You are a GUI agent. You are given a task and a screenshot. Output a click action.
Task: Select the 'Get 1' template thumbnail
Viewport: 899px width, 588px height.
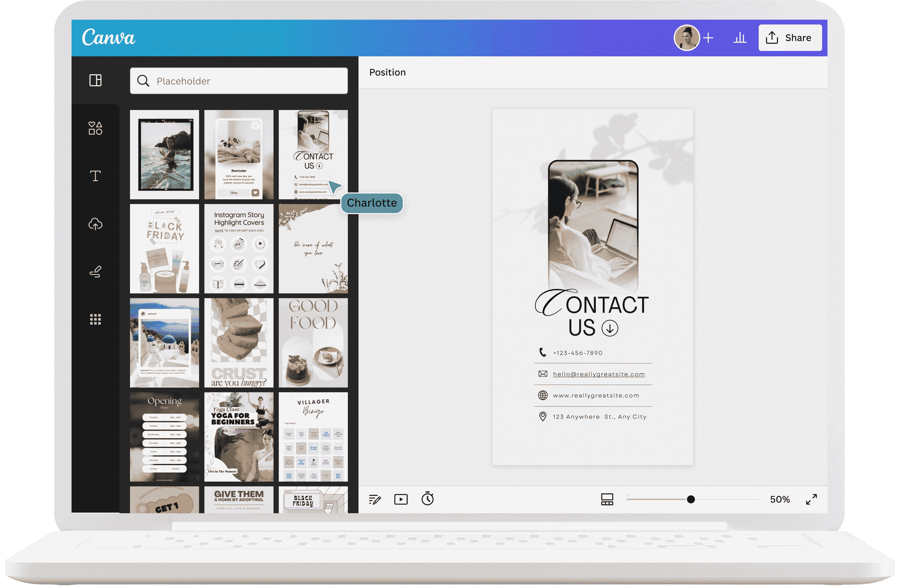pos(164,499)
